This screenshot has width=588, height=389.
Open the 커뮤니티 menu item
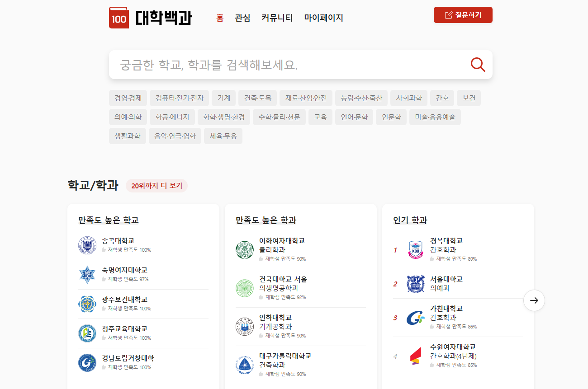tap(277, 18)
